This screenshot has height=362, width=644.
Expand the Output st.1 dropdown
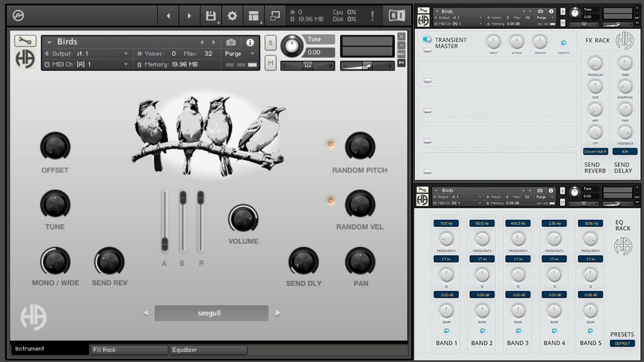[x=86, y=54]
